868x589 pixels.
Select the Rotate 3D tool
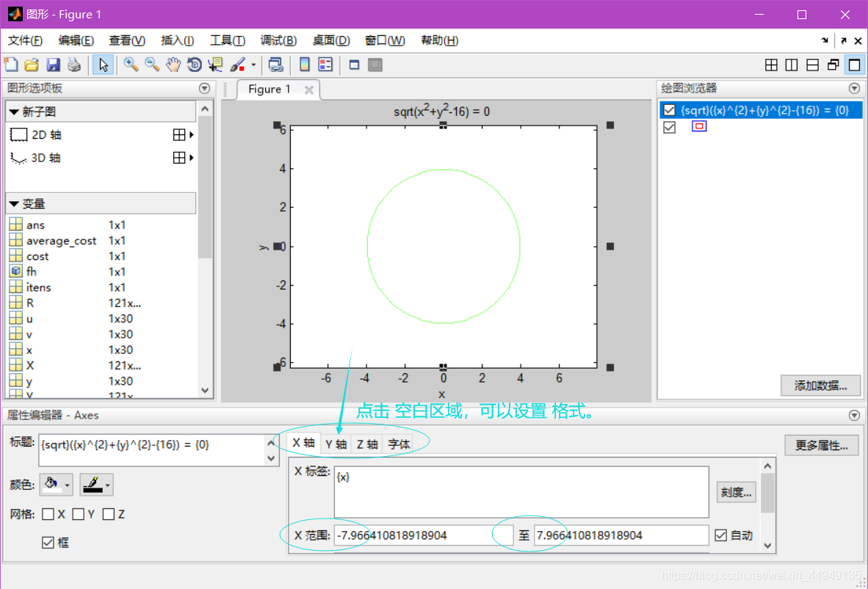(195, 65)
